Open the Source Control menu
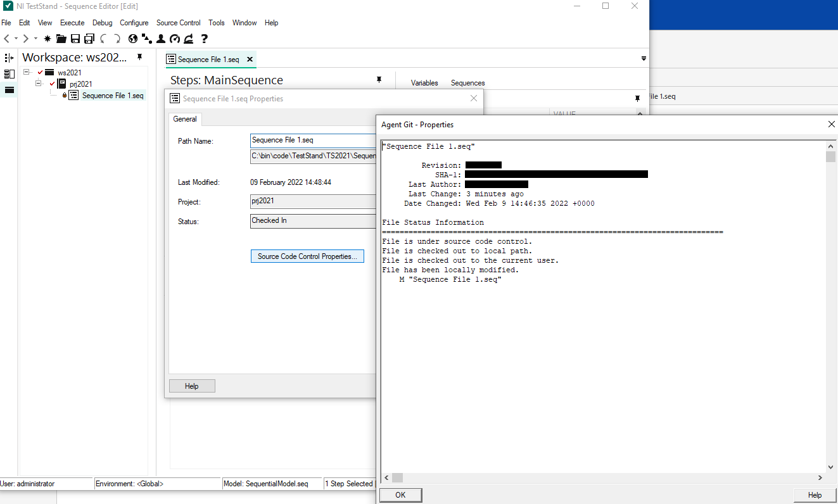 coord(179,23)
